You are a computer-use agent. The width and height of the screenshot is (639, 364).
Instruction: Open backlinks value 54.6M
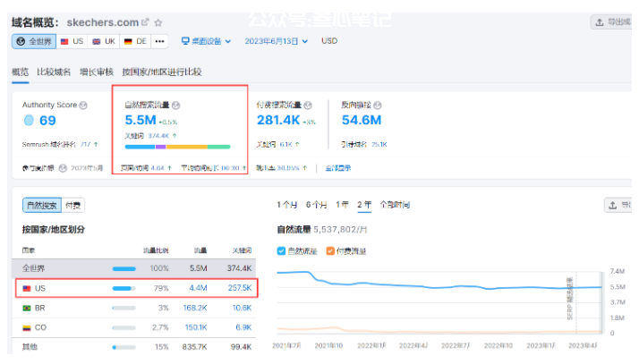point(362,120)
